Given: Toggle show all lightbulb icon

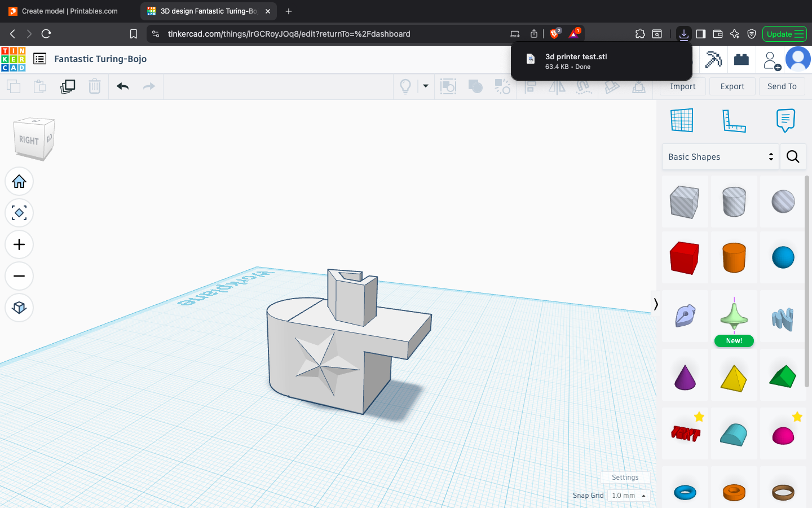Looking at the screenshot, I should pos(405,86).
